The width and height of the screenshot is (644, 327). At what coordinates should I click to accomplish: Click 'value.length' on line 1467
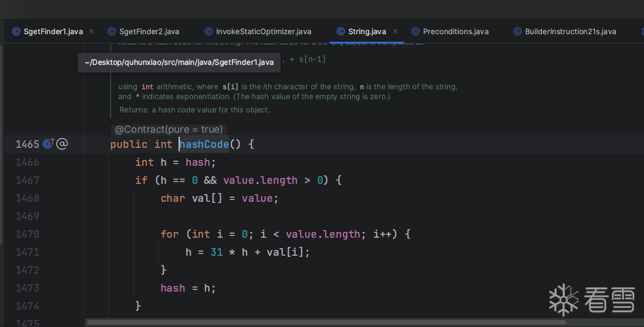click(260, 180)
